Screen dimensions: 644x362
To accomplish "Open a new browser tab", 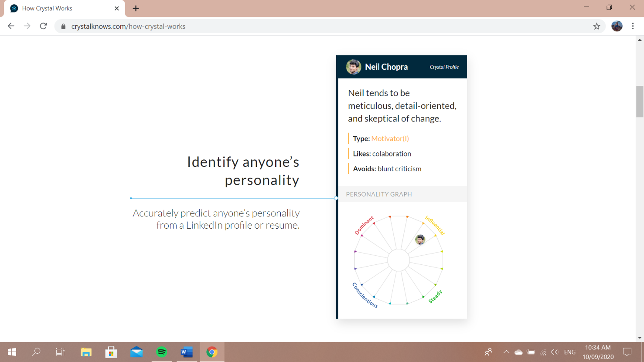I will [x=136, y=8].
